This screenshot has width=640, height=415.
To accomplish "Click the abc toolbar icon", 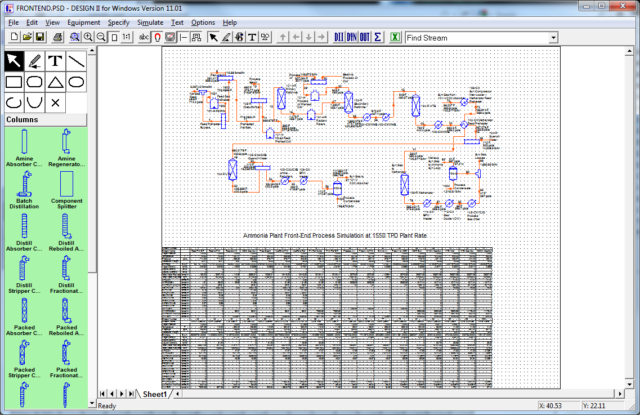I will pos(144,37).
